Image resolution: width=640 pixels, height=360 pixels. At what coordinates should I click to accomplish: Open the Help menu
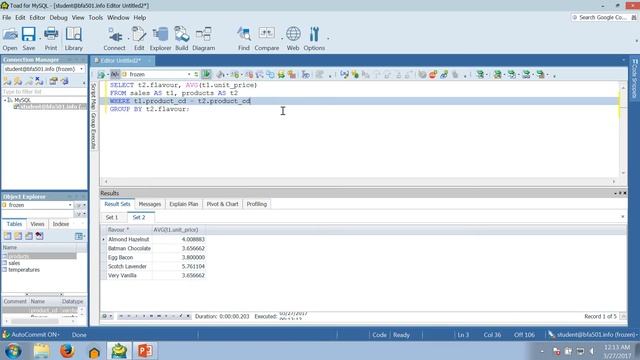pyautogui.click(x=140, y=18)
